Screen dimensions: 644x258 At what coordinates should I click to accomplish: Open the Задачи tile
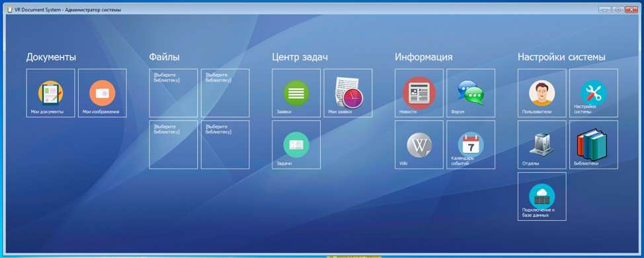point(296,145)
